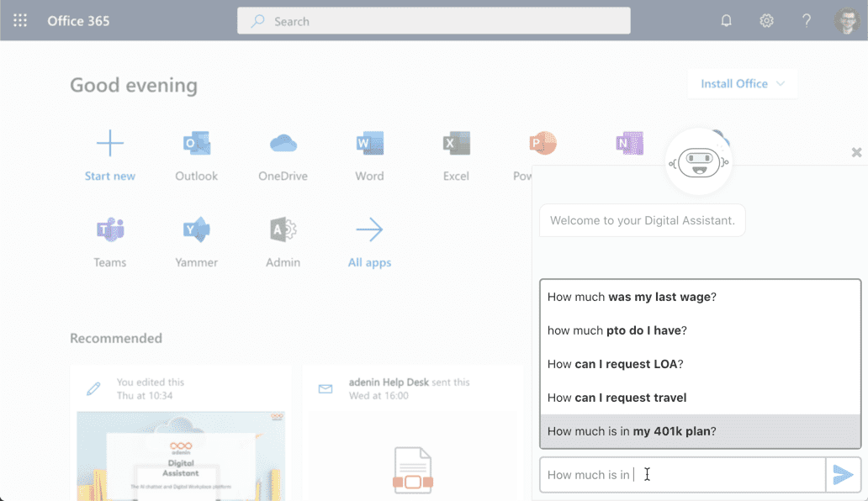Click the notifications bell icon

[727, 21]
